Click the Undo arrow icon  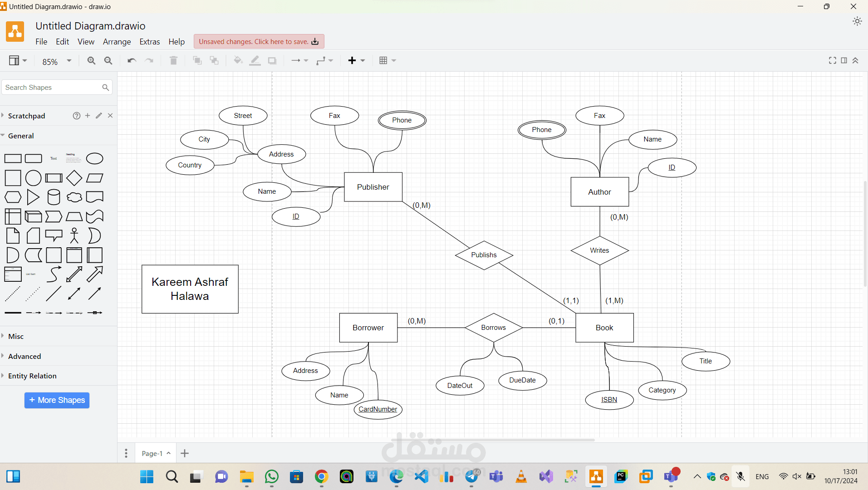click(x=132, y=61)
